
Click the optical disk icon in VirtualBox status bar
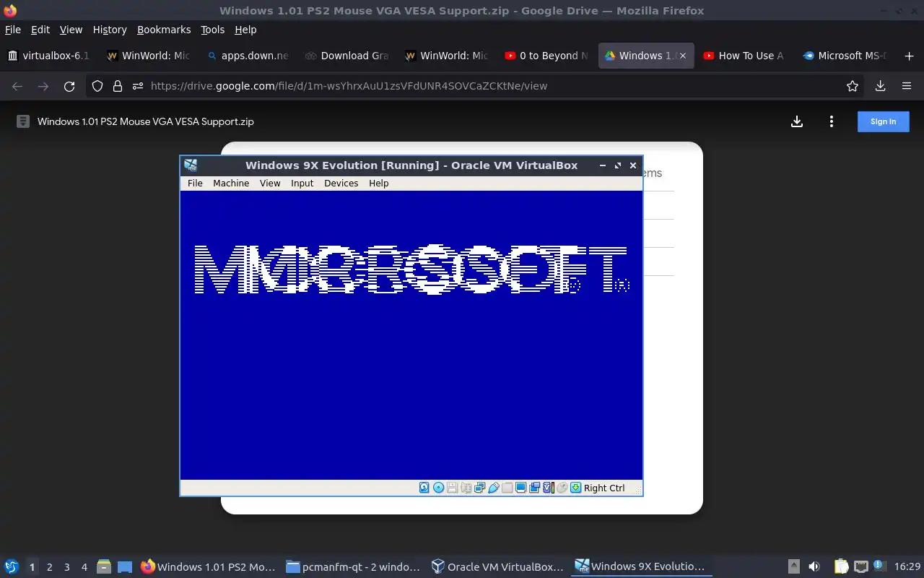pyautogui.click(x=438, y=488)
